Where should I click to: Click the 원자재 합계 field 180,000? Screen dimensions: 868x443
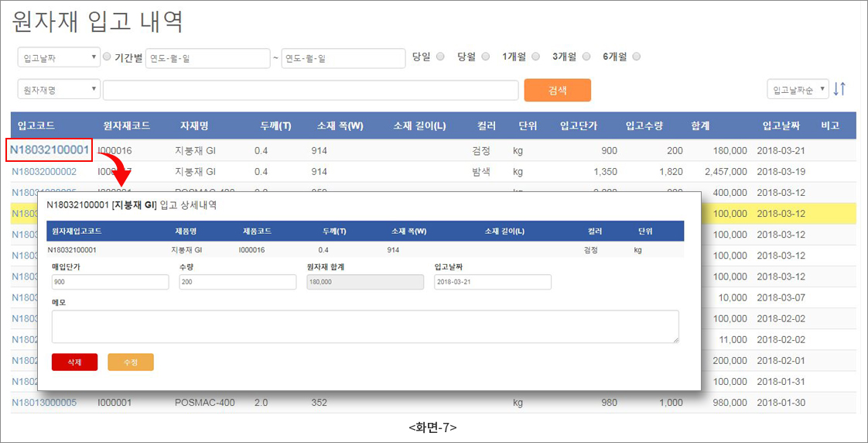[365, 282]
